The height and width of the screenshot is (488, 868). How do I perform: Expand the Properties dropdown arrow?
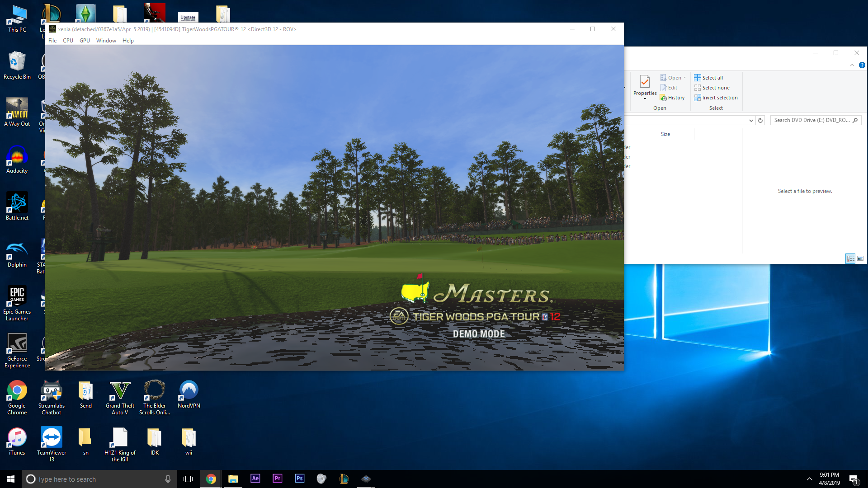(x=645, y=99)
